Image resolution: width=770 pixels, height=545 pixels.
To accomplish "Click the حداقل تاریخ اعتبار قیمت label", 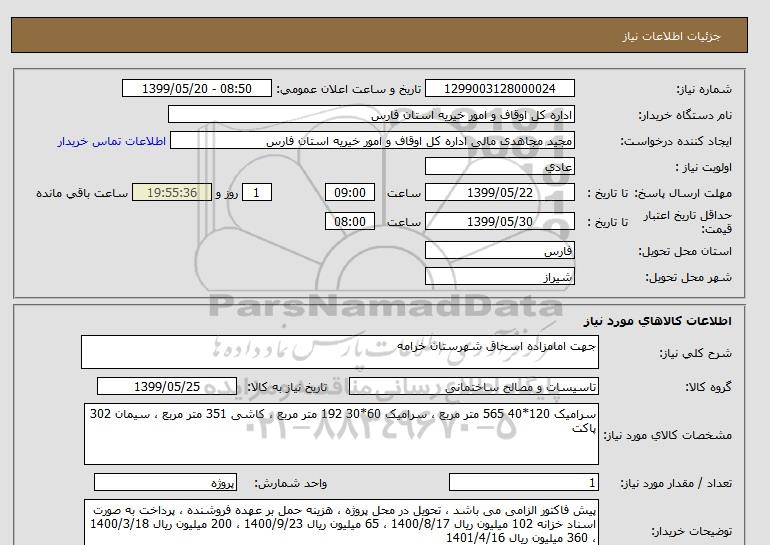I will 688,222.
